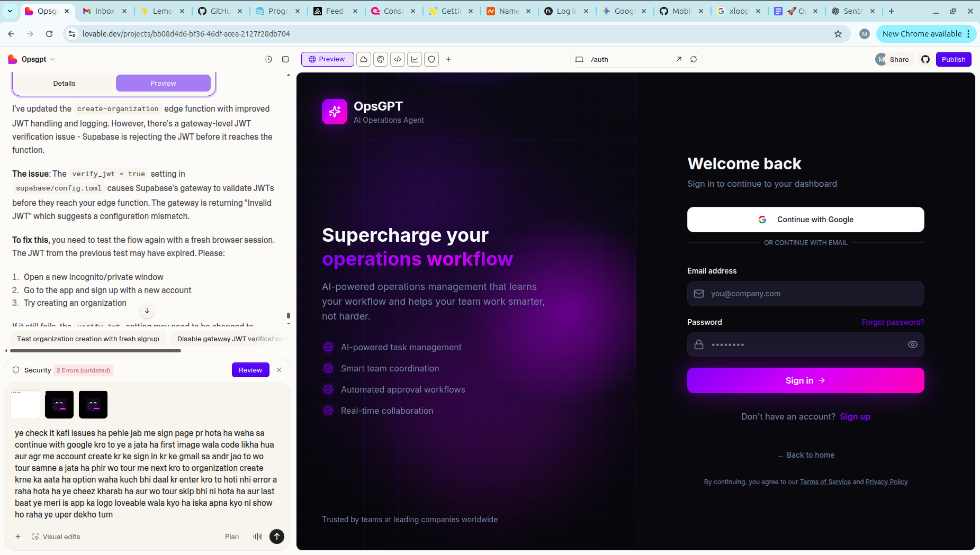
Task: Open the Security shield toolbar icon
Action: [431, 59]
